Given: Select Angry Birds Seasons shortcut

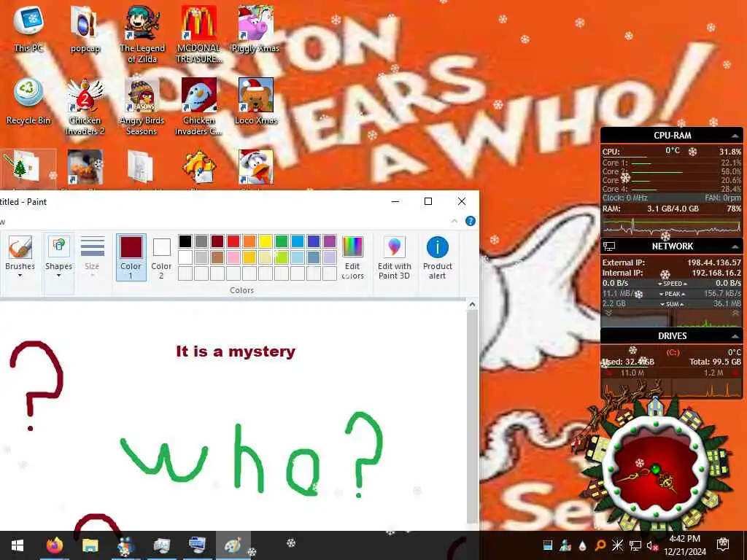Looking at the screenshot, I should [142, 106].
